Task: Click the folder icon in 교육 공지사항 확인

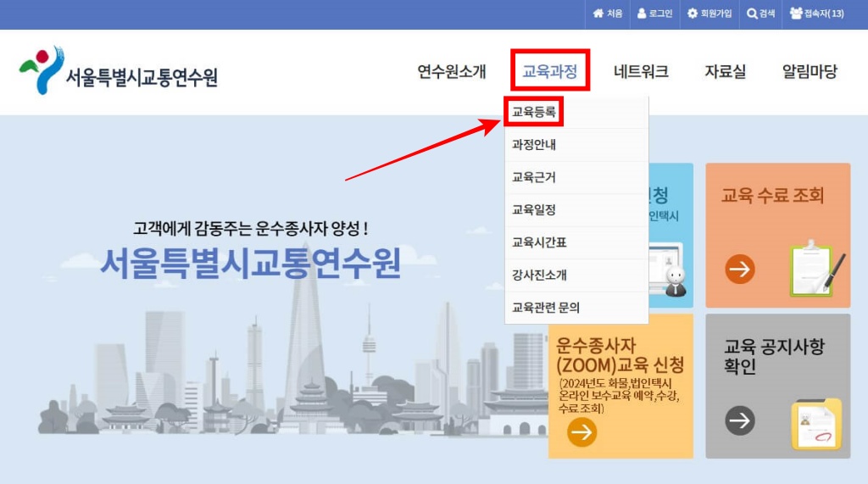Action: [817, 424]
